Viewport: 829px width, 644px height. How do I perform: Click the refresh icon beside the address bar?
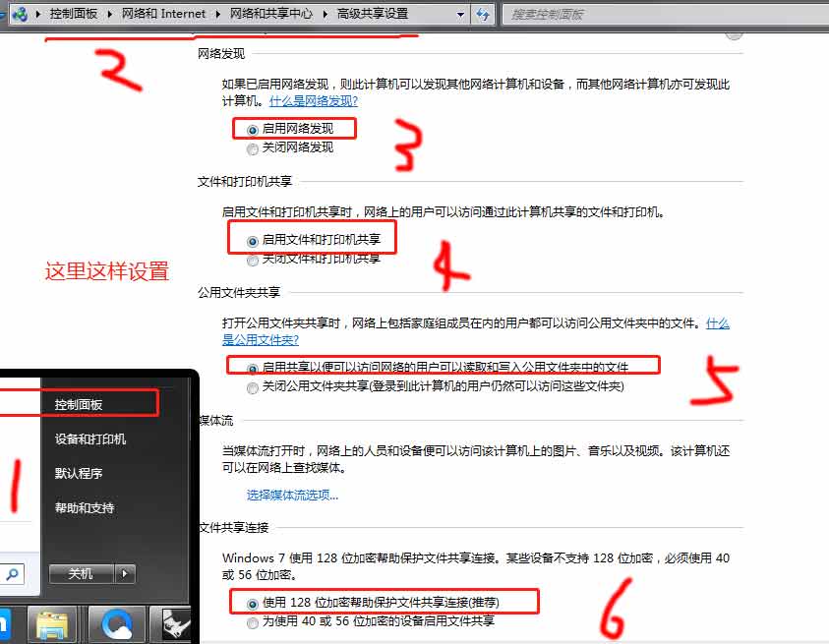tap(483, 14)
